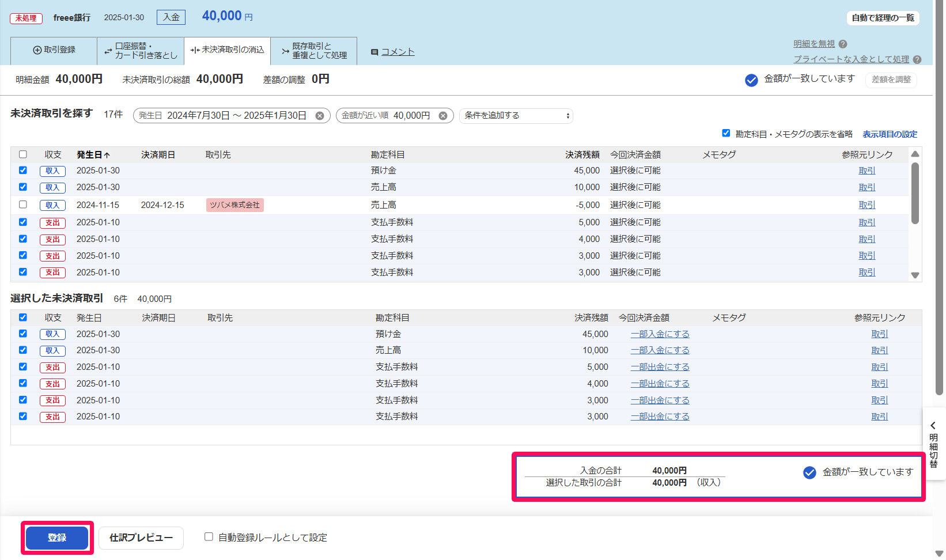Screen dimensions: 946x560
Task: Click プライベートな入金として処理 link
Action: tap(851, 59)
